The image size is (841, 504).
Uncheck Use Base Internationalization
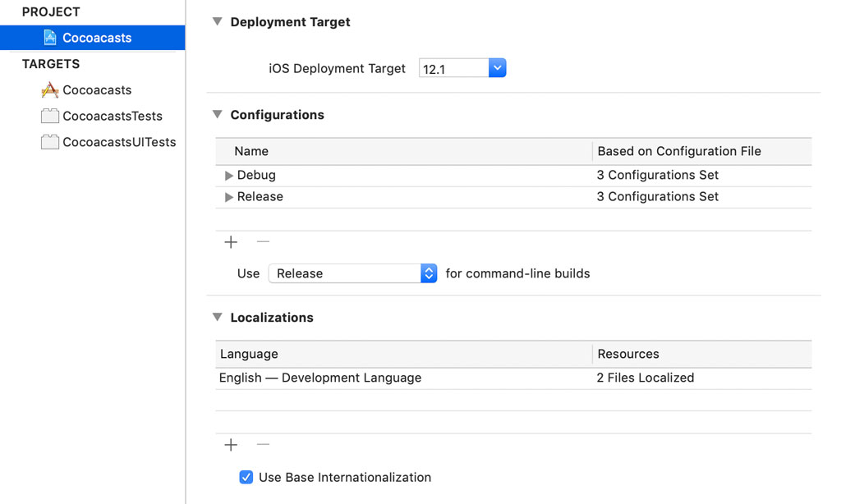pyautogui.click(x=246, y=476)
